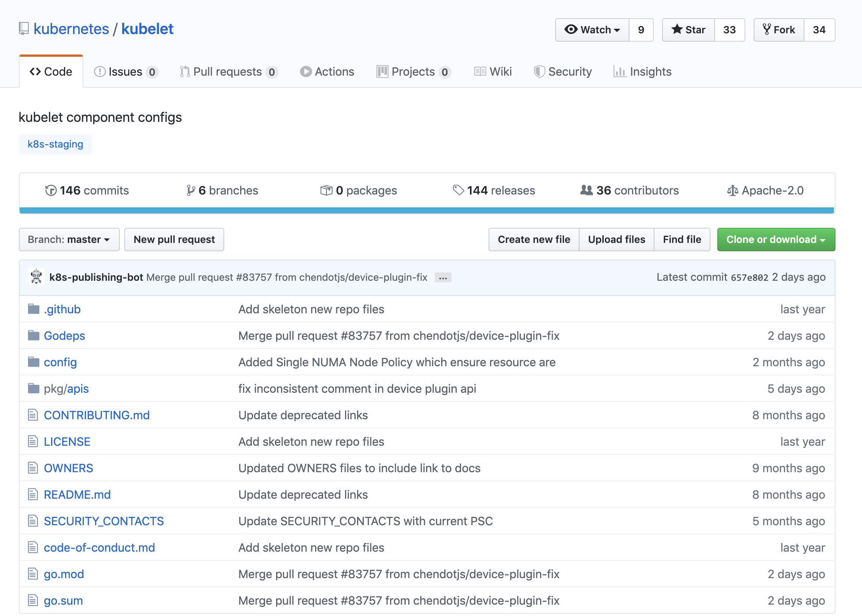Switch to the Issues tab
The width and height of the screenshot is (862, 616).
[x=126, y=72]
